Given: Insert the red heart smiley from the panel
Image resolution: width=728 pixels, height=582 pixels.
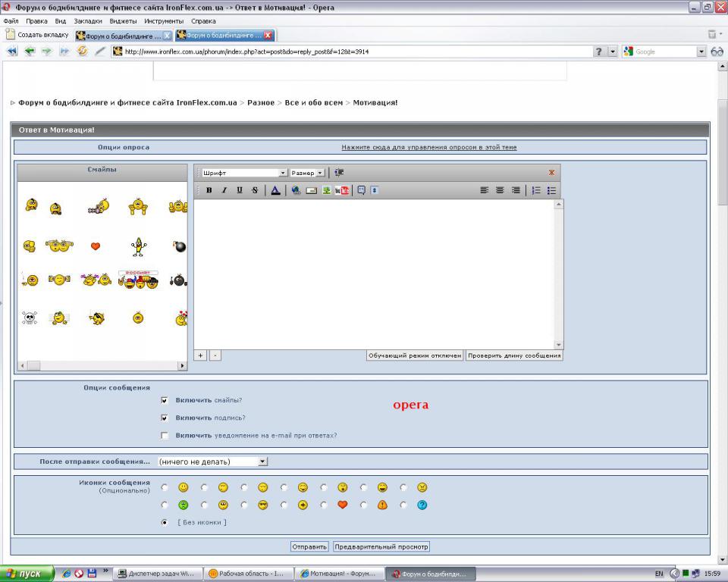Looking at the screenshot, I should coord(96,246).
